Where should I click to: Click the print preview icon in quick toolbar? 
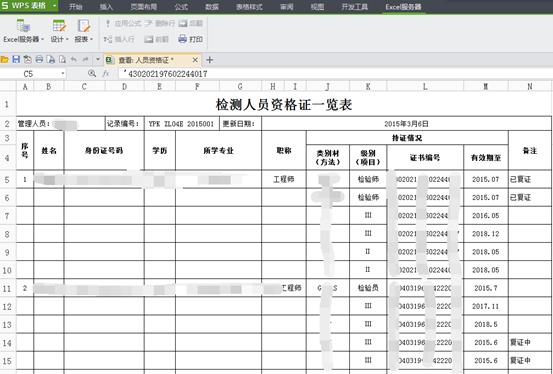51,60
